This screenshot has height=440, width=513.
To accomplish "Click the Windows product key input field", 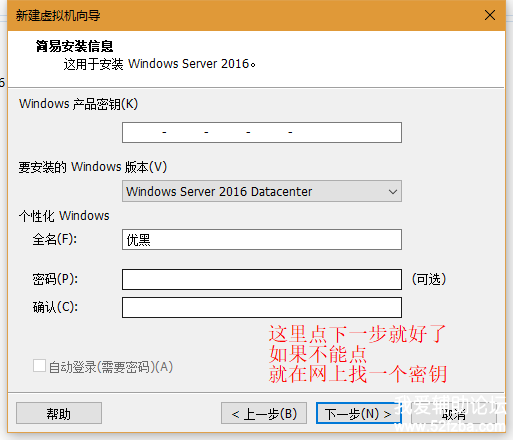I will 262,132.
